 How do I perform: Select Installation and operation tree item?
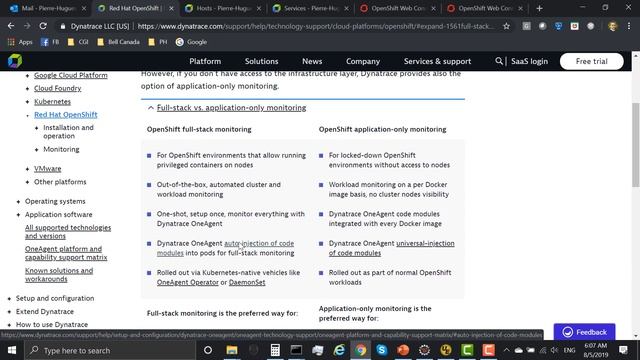click(68, 132)
